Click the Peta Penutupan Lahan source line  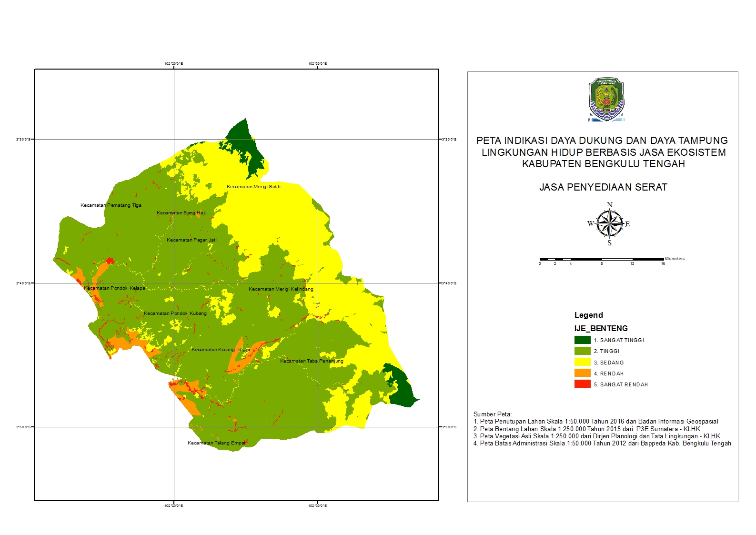[595, 422]
